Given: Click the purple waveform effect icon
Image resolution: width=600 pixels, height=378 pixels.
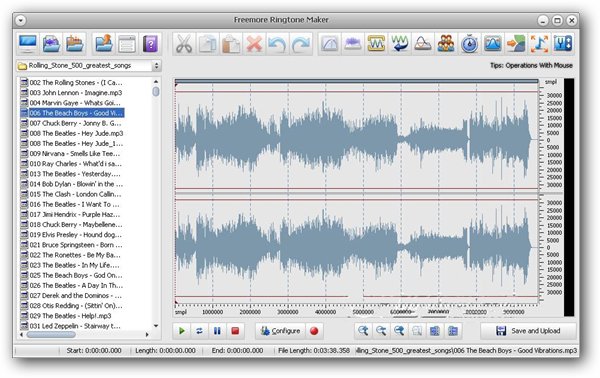Looking at the screenshot, I should [x=353, y=44].
